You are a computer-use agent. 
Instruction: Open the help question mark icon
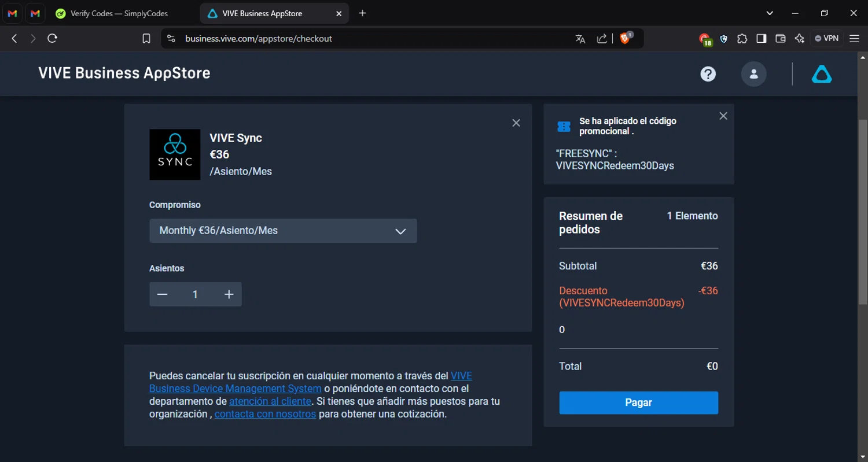[x=708, y=74]
